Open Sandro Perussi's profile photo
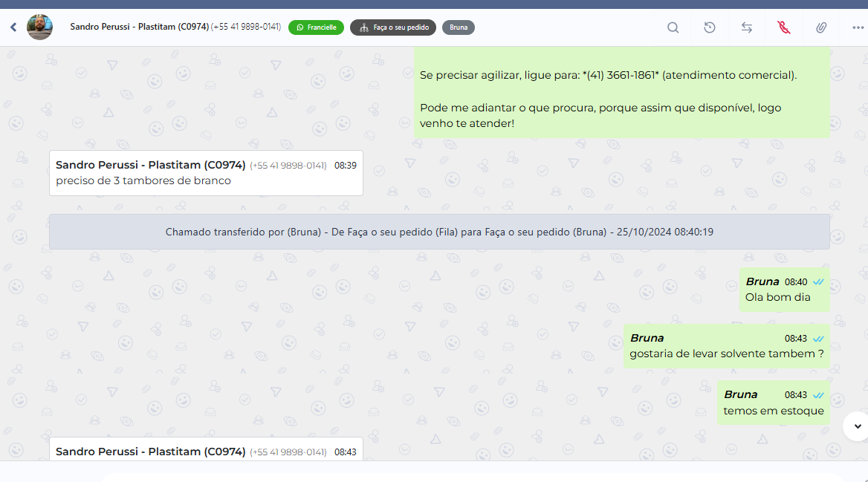Viewport: 868px width, 482px height. [x=39, y=27]
